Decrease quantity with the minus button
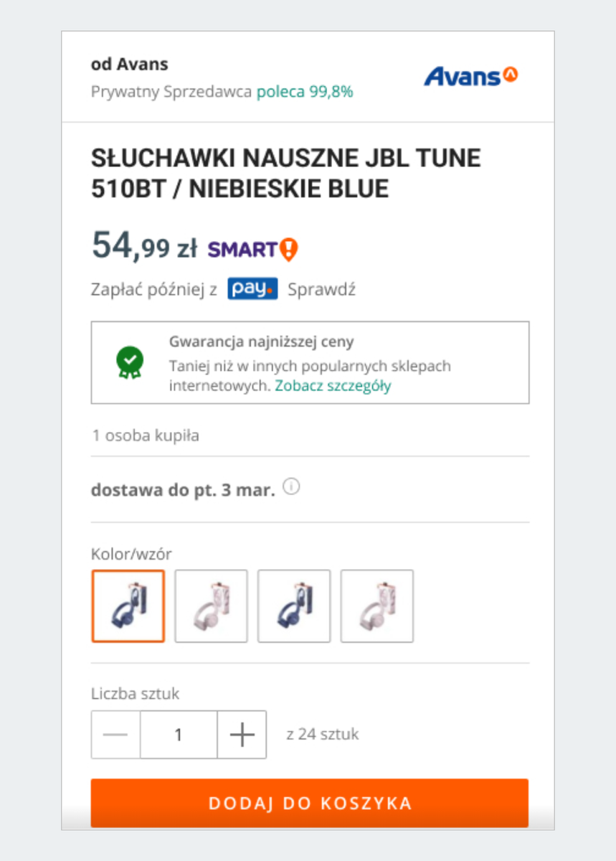 tap(115, 734)
